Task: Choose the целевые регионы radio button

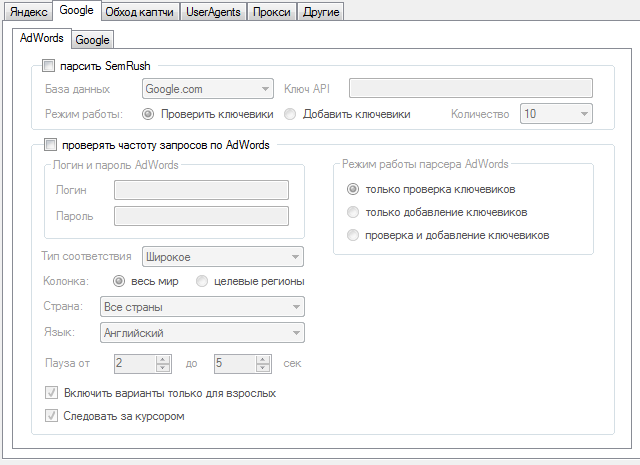Action: coord(202,281)
